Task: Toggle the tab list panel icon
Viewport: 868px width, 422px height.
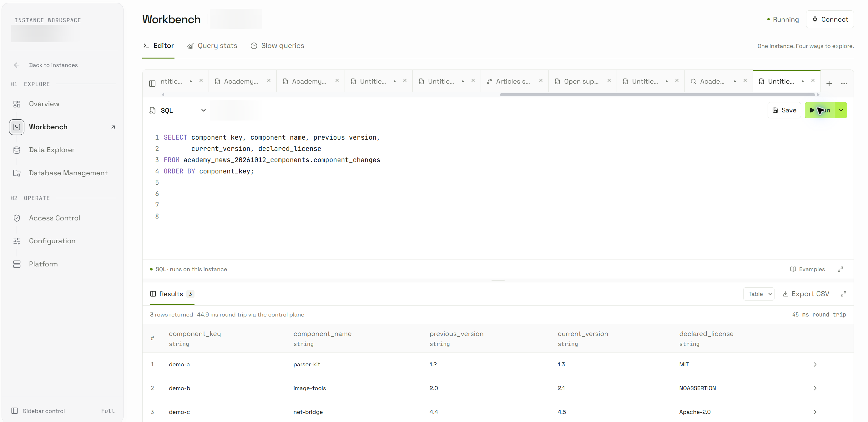Action: [152, 83]
